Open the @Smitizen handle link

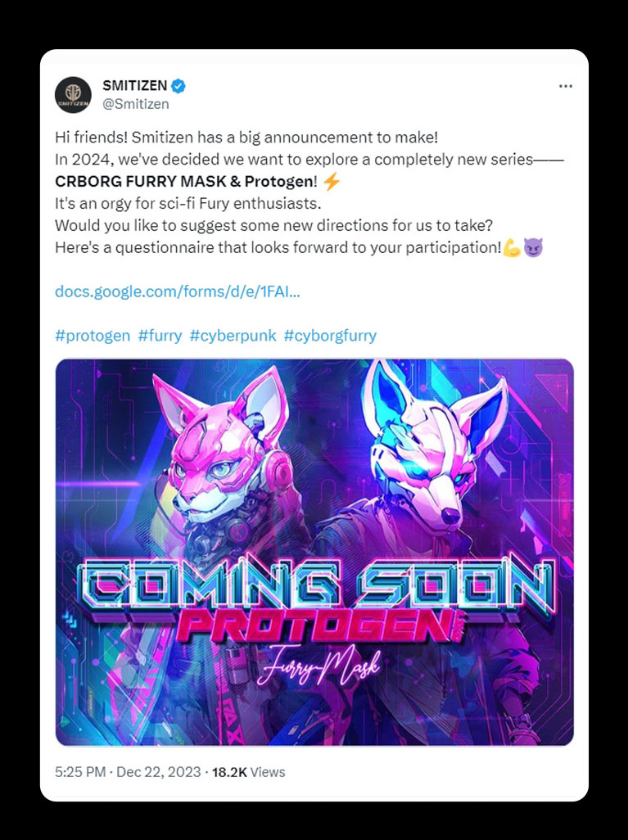(x=136, y=104)
